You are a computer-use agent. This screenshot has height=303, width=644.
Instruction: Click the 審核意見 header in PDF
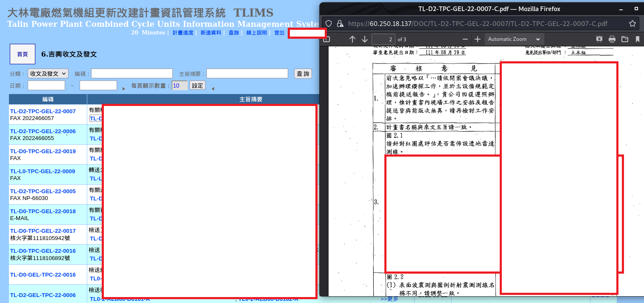pyautogui.click(x=434, y=69)
